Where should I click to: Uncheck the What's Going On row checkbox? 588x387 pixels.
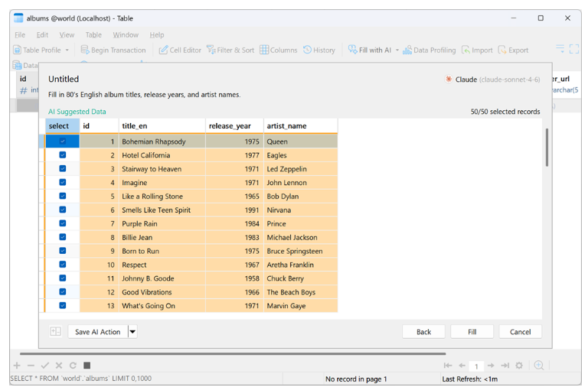click(x=63, y=305)
